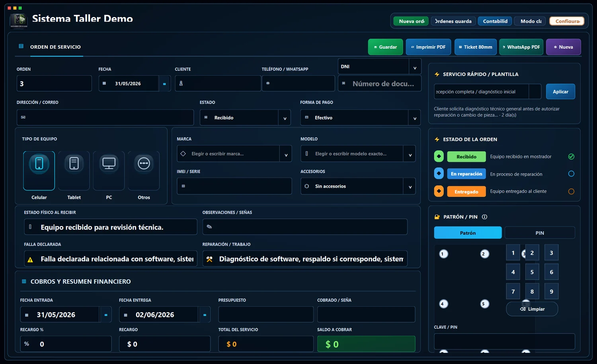The image size is (597, 364).
Task: Click the TELÉFONO / WHATSAPP input field
Action: (298, 84)
